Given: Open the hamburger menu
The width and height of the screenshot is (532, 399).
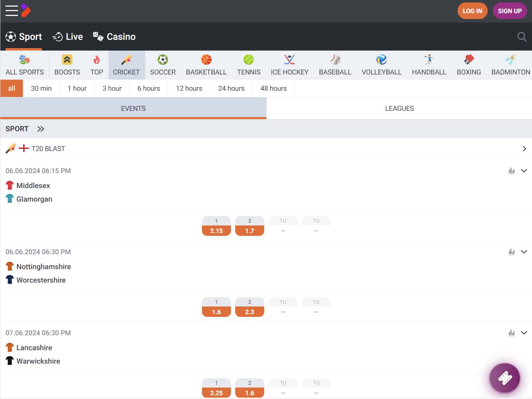Looking at the screenshot, I should click(x=12, y=11).
